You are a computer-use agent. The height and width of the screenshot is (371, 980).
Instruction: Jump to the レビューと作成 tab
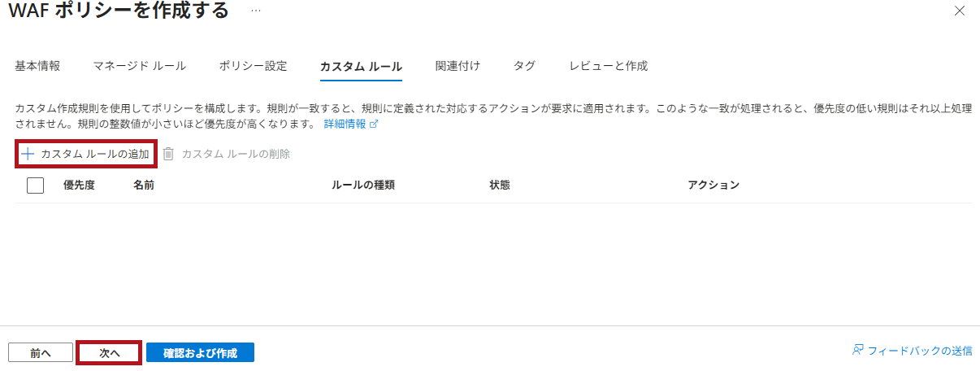point(609,66)
